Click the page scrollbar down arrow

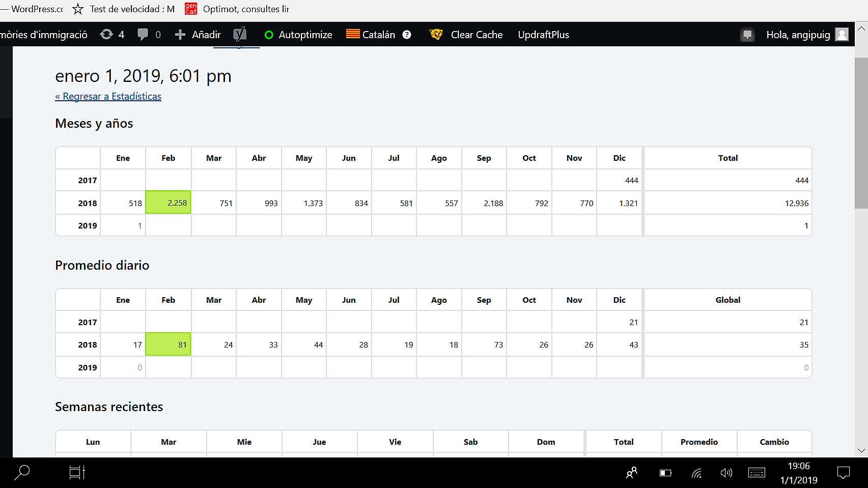click(861, 450)
